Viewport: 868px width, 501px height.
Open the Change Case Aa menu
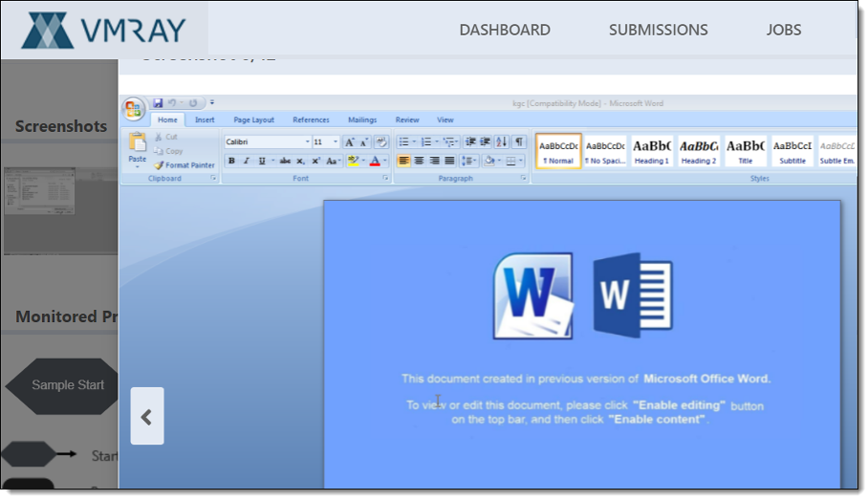coord(332,161)
